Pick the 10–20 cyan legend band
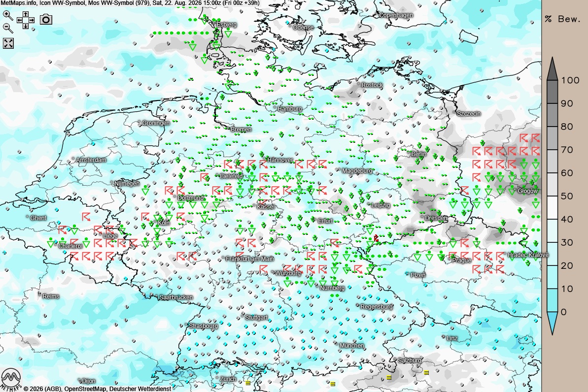Screen dimensions: 588x392 [553, 277]
